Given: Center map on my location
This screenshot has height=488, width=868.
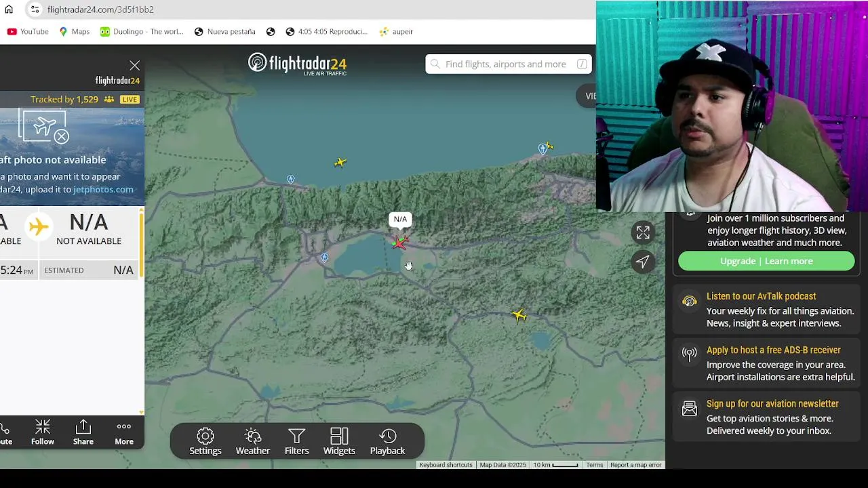Looking at the screenshot, I should click(x=643, y=262).
